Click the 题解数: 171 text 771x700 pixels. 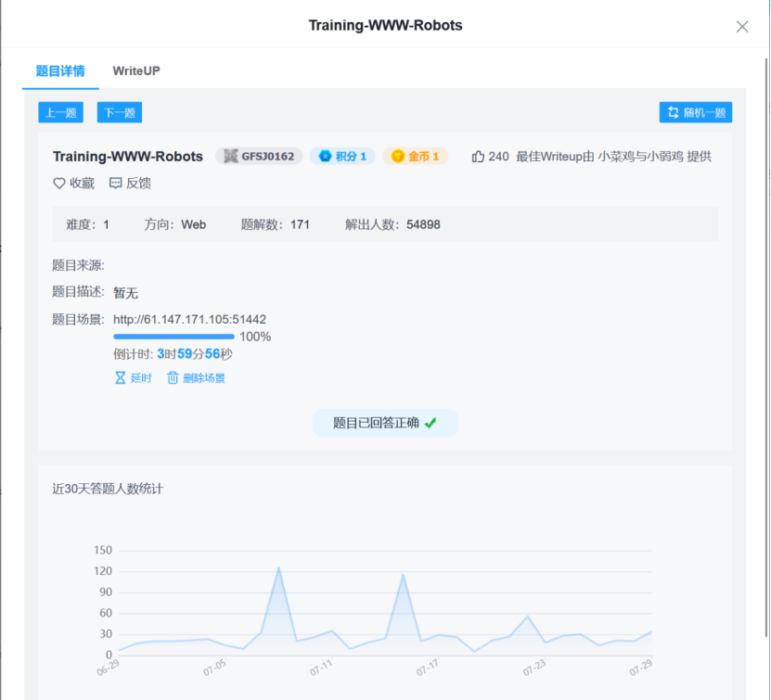tap(276, 224)
